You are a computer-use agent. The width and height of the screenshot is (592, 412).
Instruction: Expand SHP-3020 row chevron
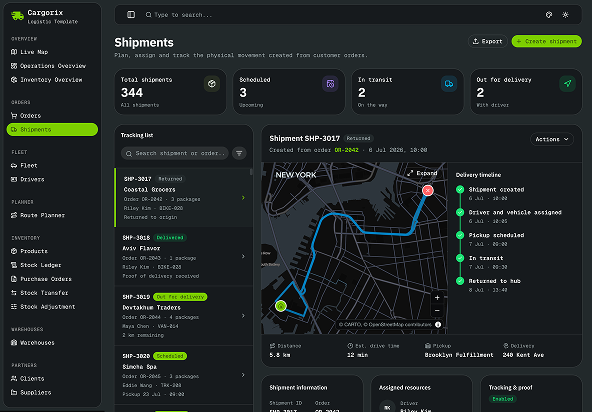(x=243, y=375)
